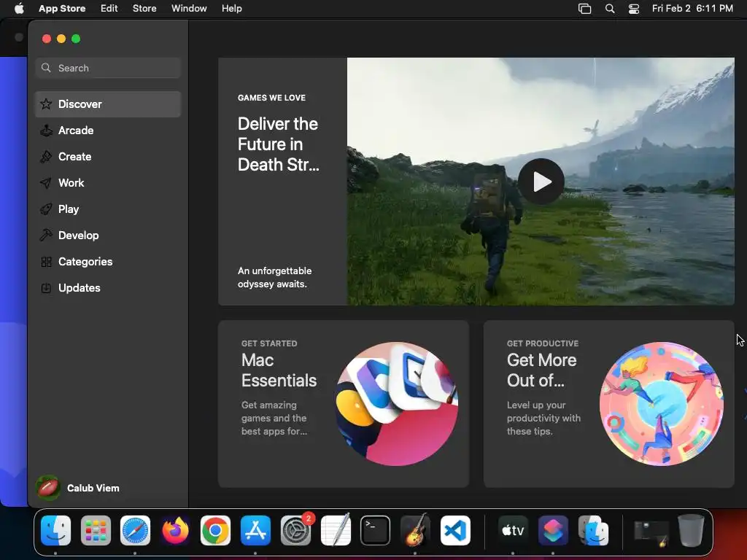This screenshot has height=560, width=747.
Task: Open Control Center in menu bar
Action: coord(634,9)
